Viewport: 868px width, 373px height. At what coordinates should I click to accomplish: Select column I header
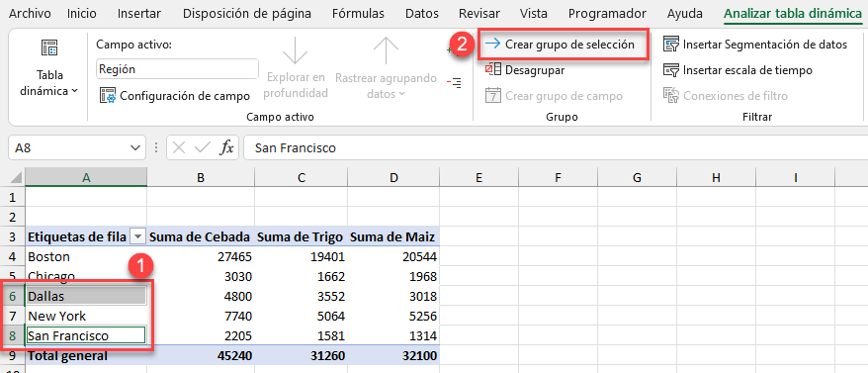(796, 177)
